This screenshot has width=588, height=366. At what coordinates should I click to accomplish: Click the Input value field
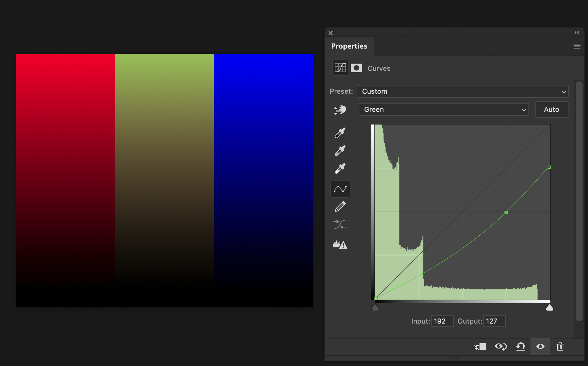click(x=442, y=321)
